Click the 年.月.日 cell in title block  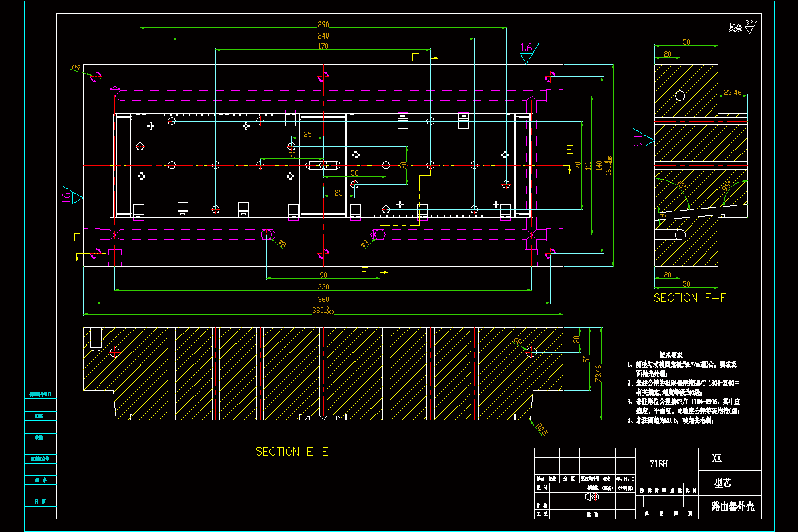[626, 479]
